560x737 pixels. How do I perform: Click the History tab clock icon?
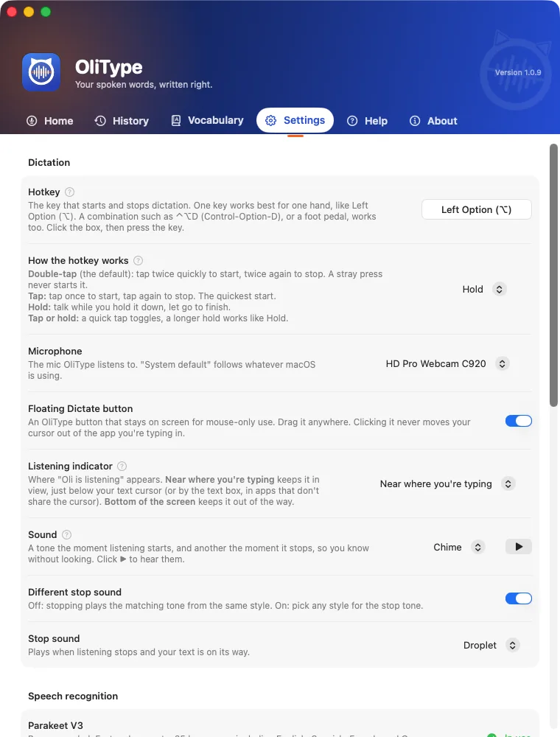click(x=100, y=121)
